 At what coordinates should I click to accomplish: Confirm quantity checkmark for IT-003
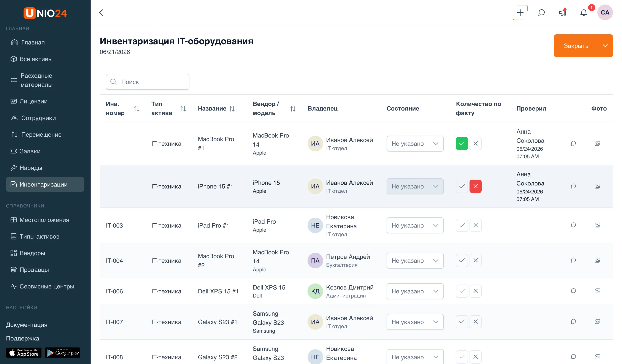click(x=462, y=225)
